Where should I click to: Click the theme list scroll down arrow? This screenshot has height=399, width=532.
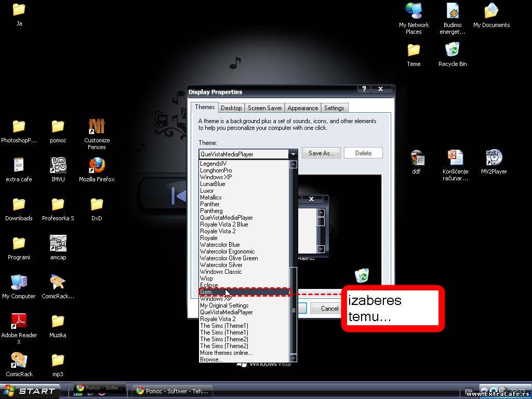pos(293,358)
